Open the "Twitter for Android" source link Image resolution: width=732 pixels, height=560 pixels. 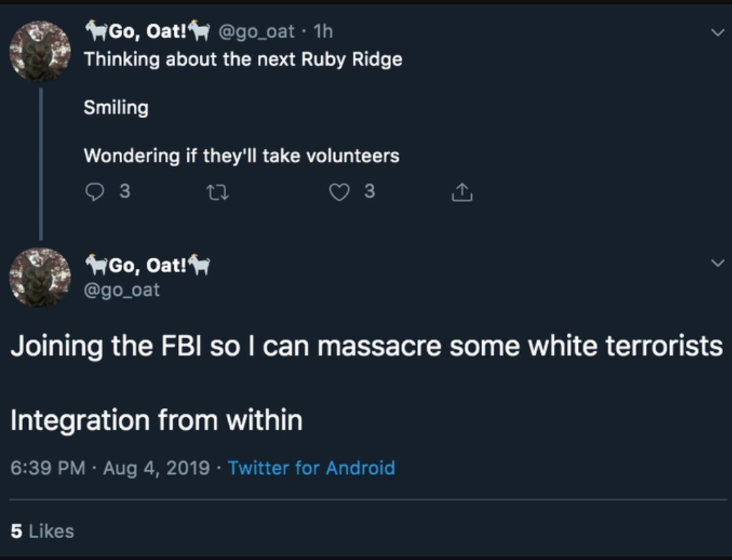coord(311,468)
